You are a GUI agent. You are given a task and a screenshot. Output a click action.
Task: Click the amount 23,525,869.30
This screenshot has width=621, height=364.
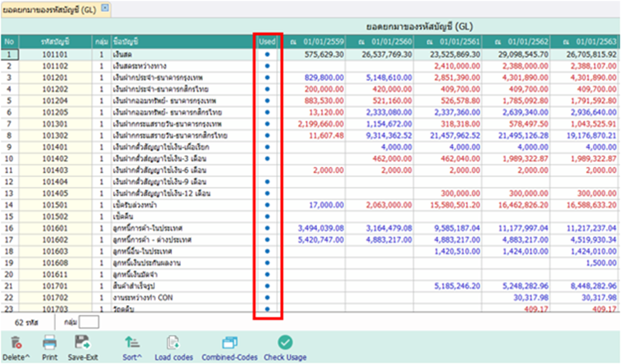[455, 55]
